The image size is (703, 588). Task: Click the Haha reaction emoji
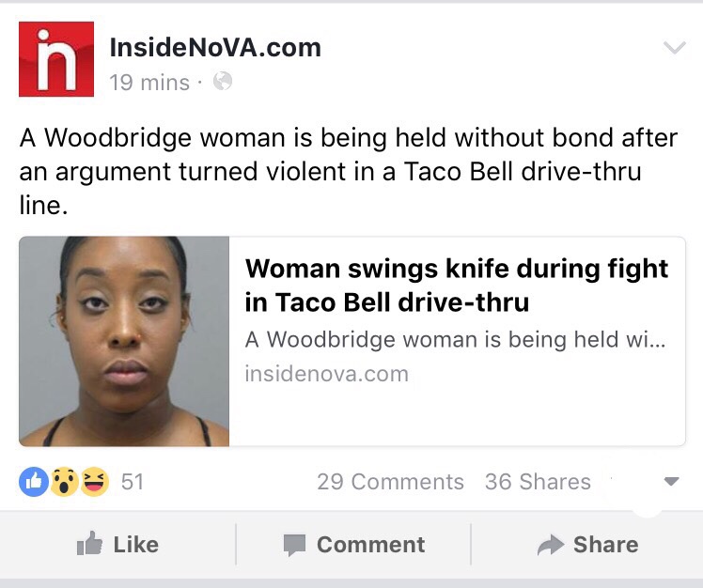(x=94, y=482)
